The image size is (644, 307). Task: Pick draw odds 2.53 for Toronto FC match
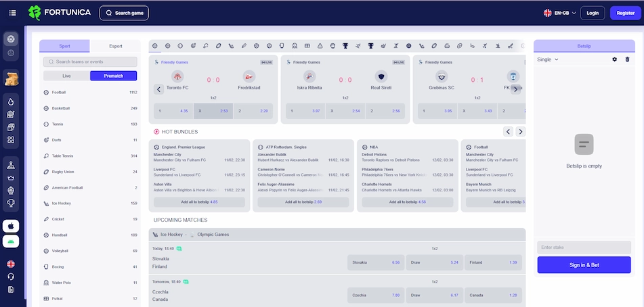[213, 111]
